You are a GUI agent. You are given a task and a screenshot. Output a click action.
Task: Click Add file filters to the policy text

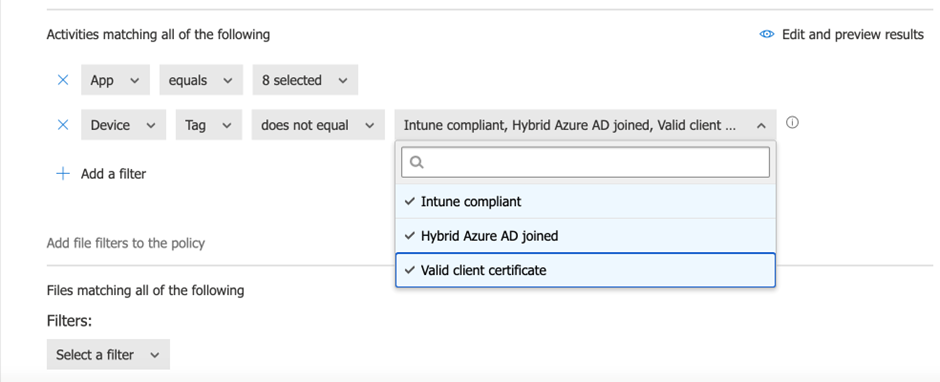126,243
